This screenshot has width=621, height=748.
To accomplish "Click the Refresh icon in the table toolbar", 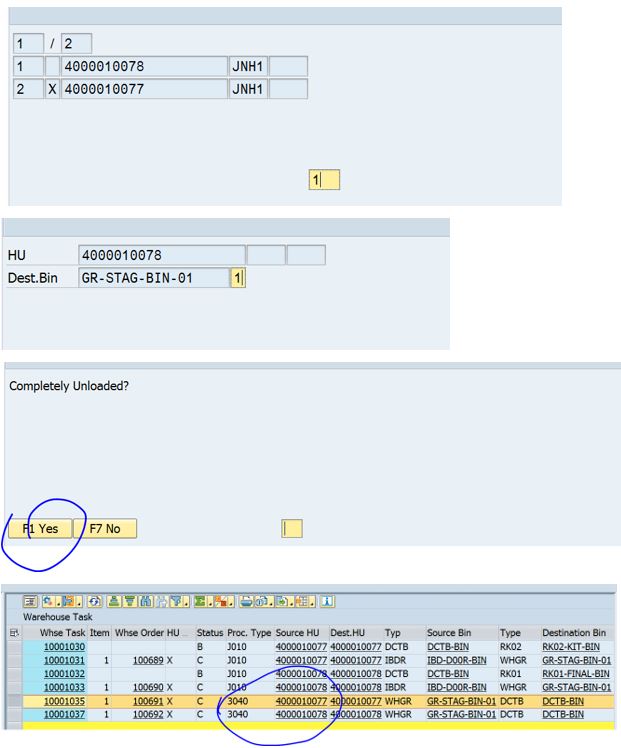I will (x=94, y=600).
